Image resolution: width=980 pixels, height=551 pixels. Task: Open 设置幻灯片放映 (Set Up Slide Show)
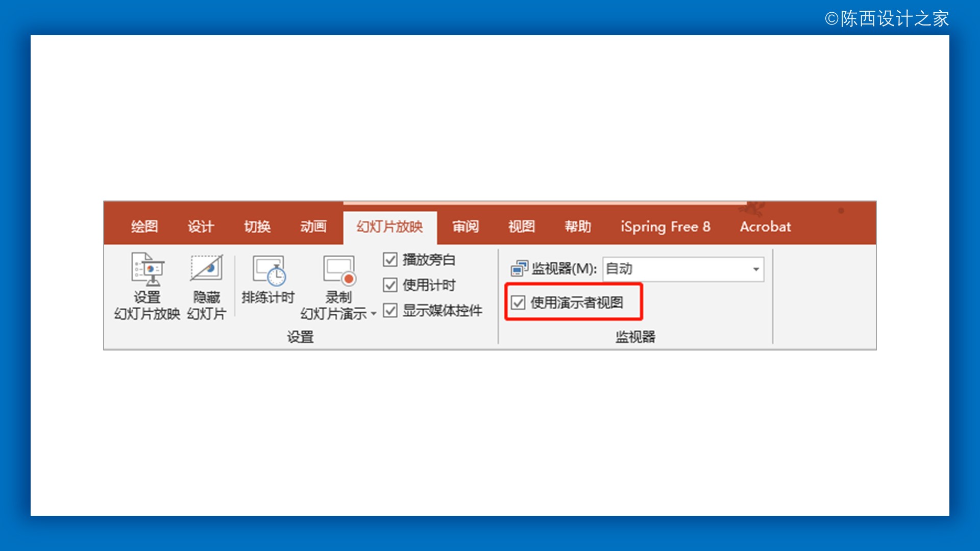147,286
